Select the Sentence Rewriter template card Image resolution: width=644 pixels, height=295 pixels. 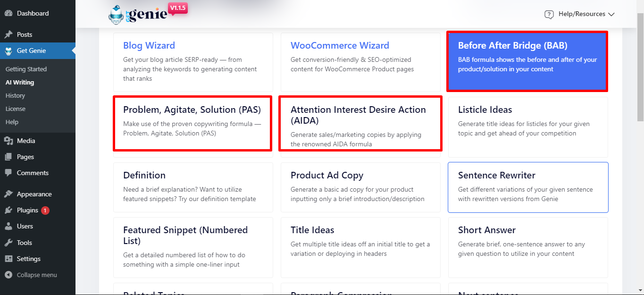(528, 187)
